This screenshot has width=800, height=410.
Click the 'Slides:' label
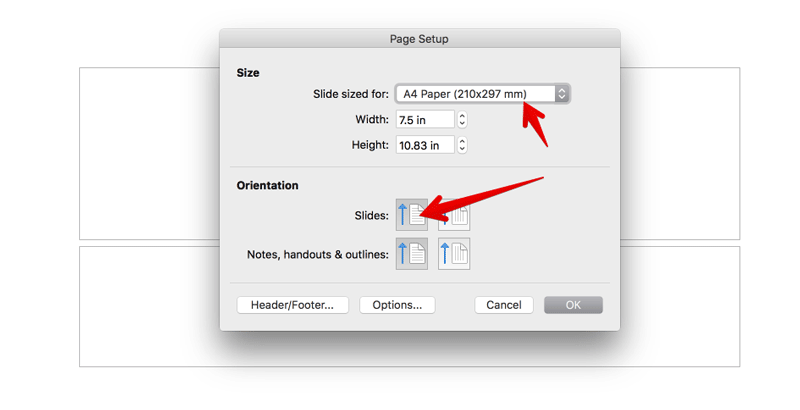coord(371,216)
